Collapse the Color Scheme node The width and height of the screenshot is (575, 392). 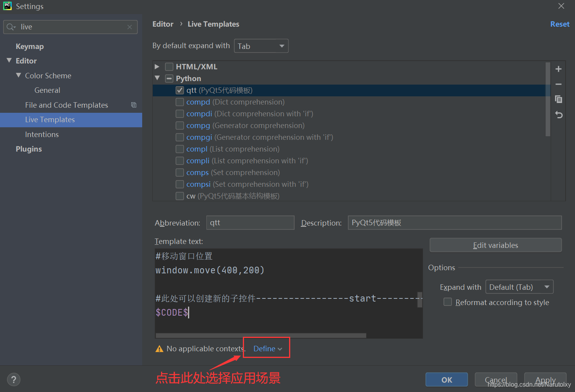18,75
